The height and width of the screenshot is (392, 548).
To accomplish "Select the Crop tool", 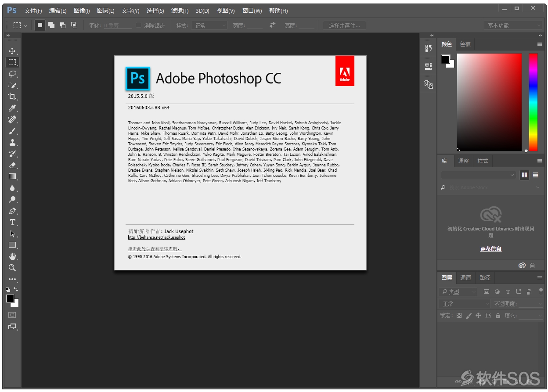I will click(12, 97).
